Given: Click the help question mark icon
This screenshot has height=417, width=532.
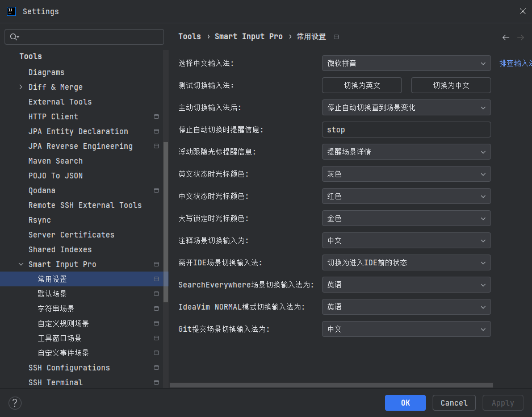Looking at the screenshot, I should (x=15, y=403).
